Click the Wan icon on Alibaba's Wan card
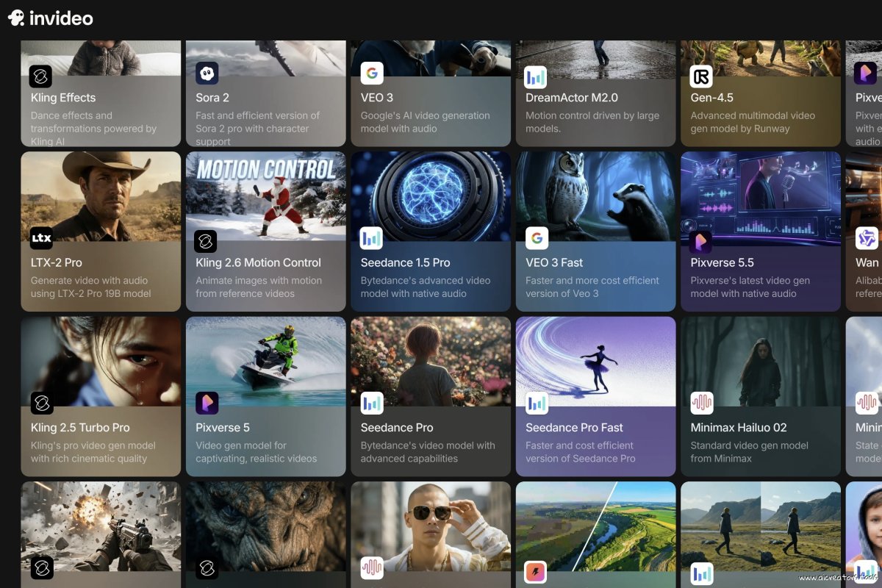 click(x=867, y=239)
